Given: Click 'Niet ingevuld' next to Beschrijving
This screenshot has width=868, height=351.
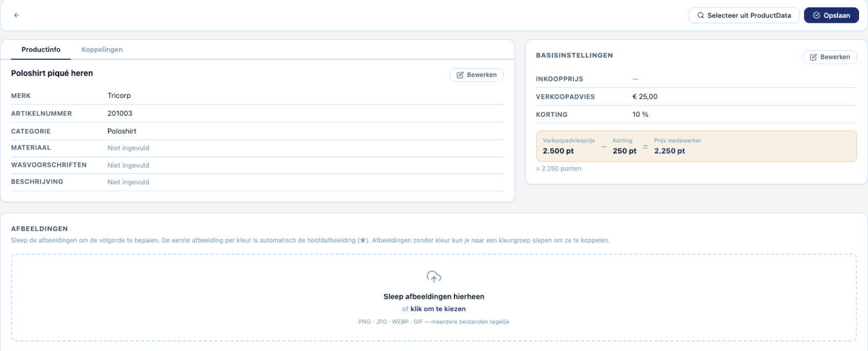Looking at the screenshot, I should [x=128, y=182].
